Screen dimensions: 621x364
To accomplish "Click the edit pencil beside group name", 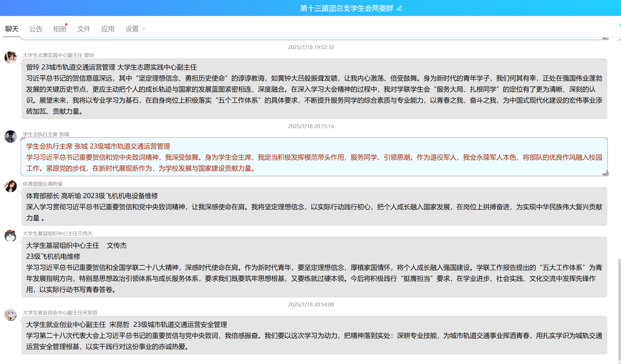I will tap(399, 9).
